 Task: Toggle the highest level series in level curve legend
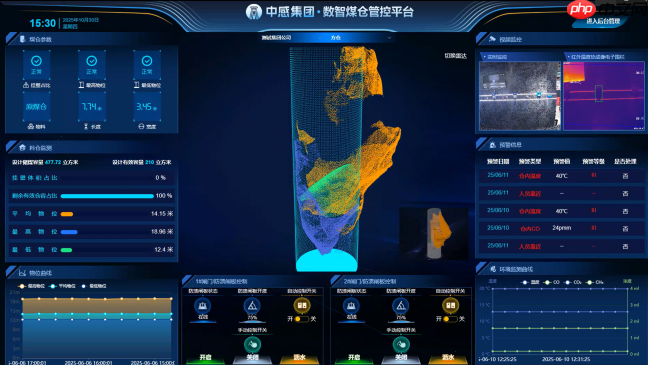coord(32,286)
